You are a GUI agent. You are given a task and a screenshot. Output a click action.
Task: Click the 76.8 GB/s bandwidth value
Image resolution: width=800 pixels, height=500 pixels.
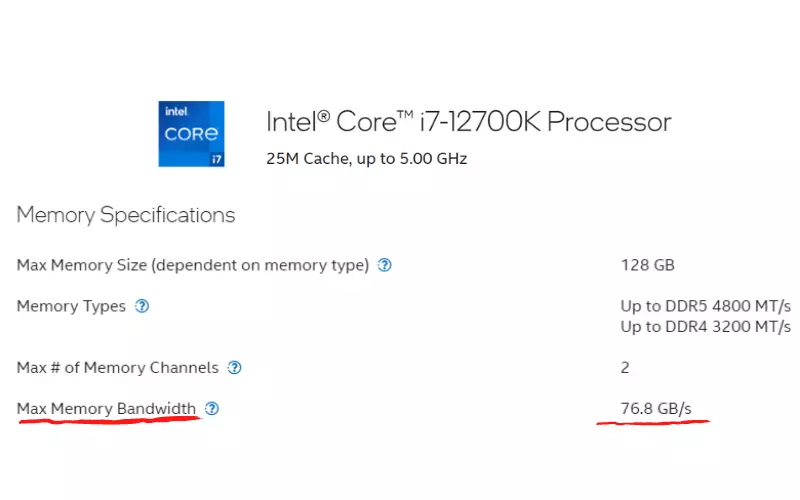(656, 409)
